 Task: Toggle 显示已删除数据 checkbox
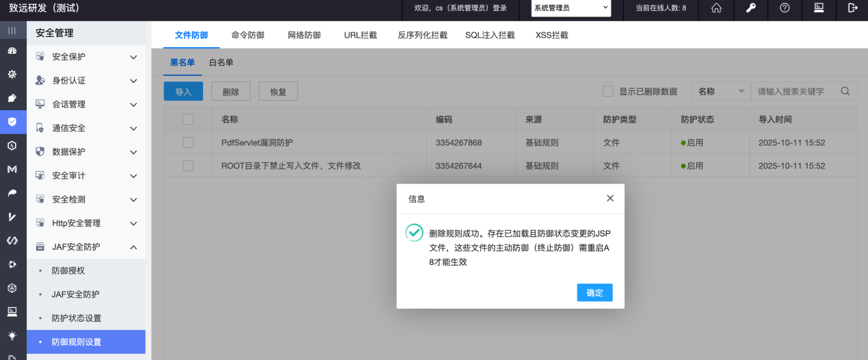tap(607, 92)
